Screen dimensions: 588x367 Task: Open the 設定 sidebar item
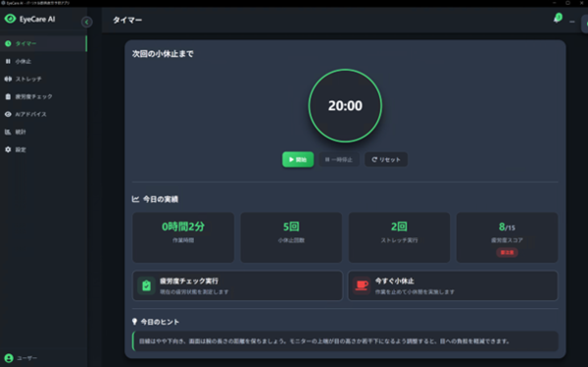(43, 149)
